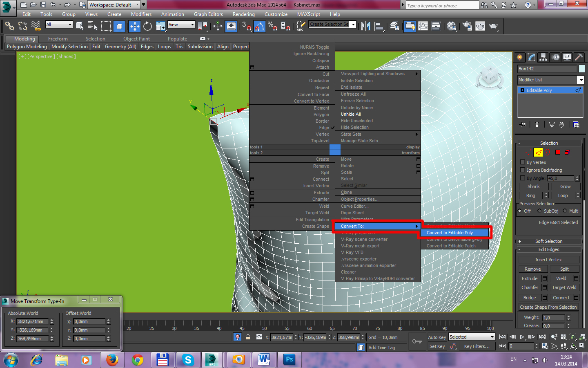
Task: Click the Absolute World X value field
Action: click(x=32, y=321)
